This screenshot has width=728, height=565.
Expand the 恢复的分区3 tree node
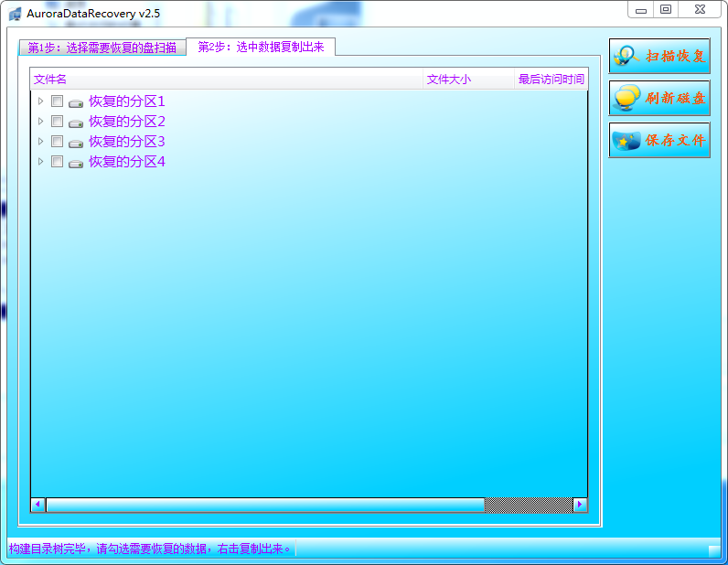(x=41, y=141)
